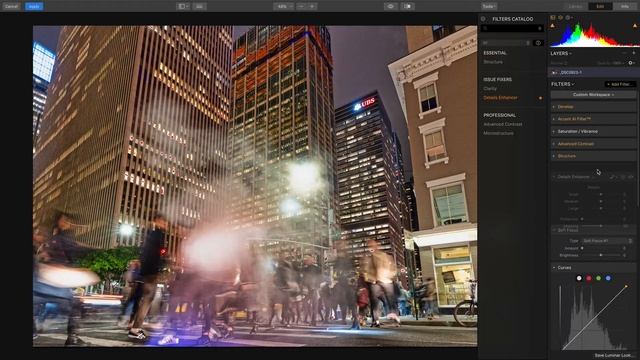This screenshot has height=360, width=640.
Task: Clear the Filters Catalog search field
Action: coord(540,28)
